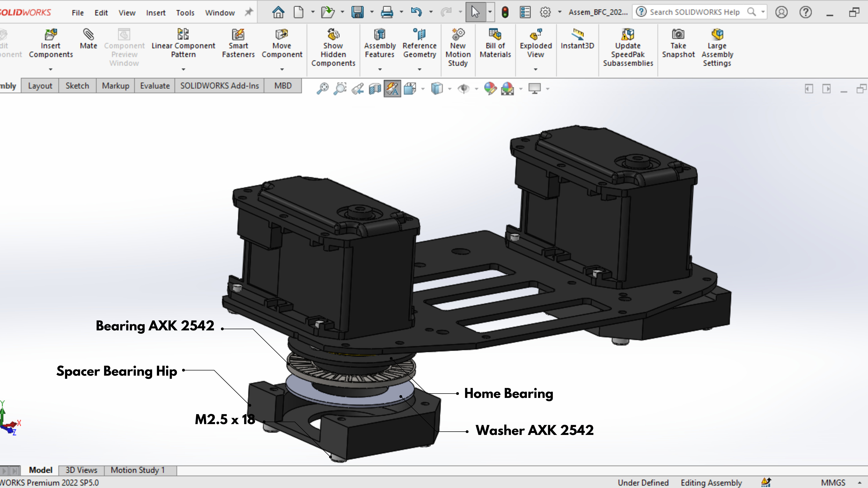Click Edit Appearance color ball icon
The image size is (868, 488).
[x=490, y=89]
